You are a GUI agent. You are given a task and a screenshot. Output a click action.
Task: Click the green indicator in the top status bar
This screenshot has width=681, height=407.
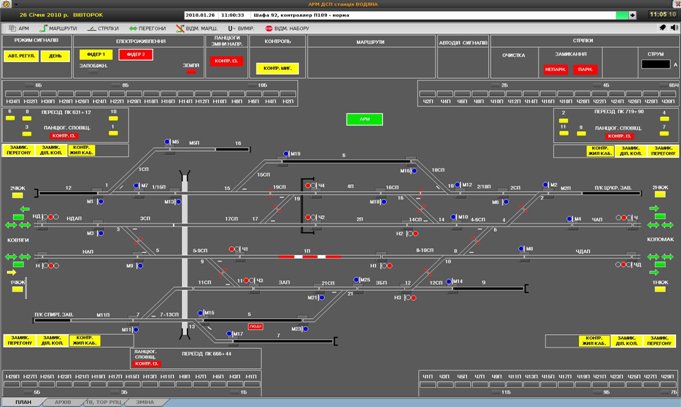(x=623, y=16)
